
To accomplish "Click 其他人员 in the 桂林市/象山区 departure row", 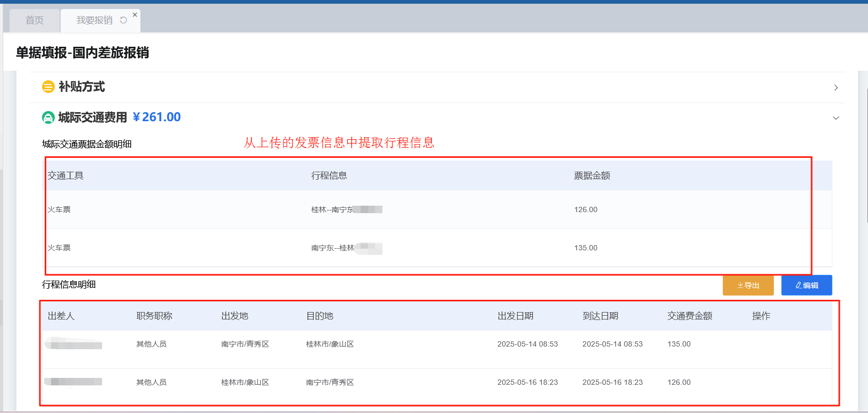I will pos(152,382).
